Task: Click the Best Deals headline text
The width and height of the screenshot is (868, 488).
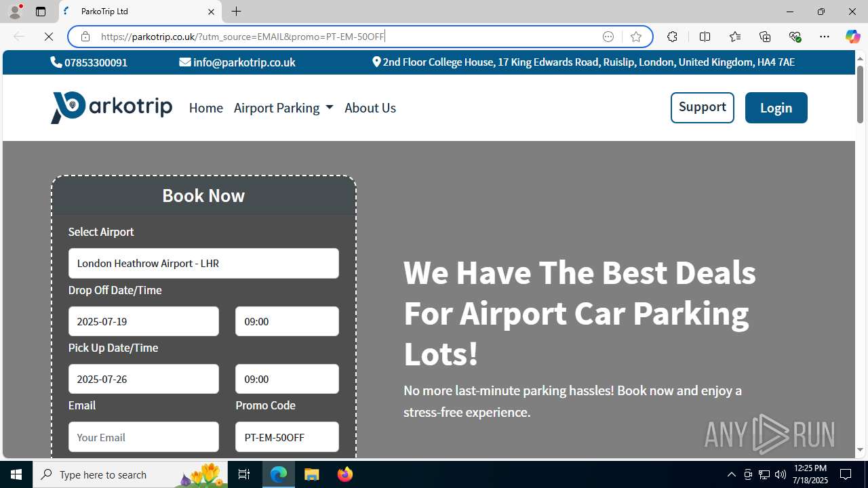Action: point(580,312)
